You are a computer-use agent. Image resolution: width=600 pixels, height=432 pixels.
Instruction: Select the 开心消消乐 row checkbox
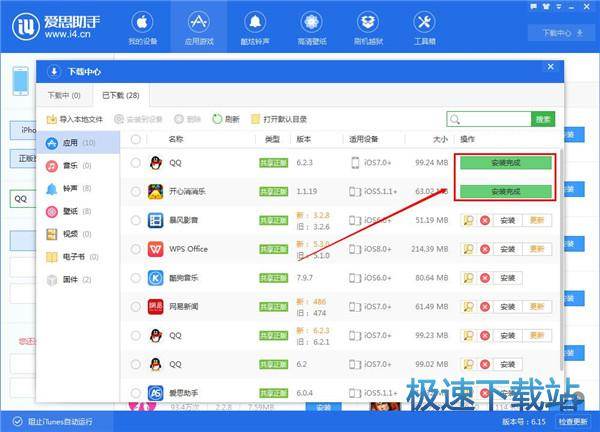135,191
